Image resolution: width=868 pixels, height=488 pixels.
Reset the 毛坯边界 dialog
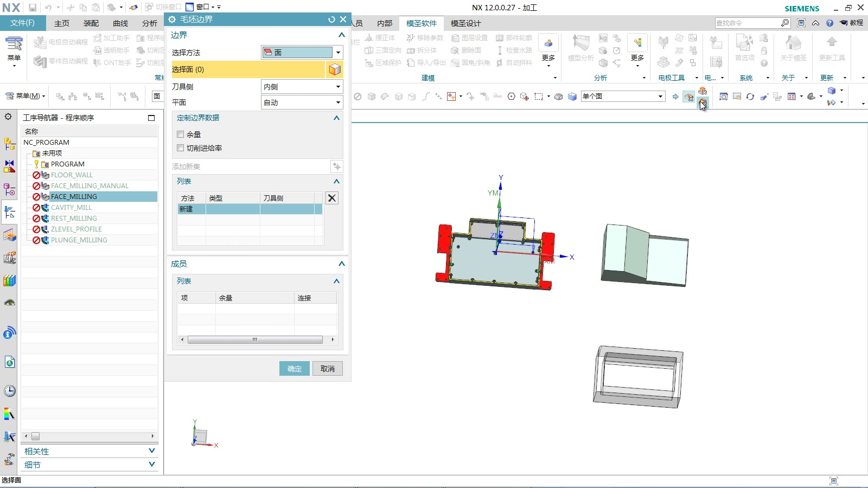[331, 20]
